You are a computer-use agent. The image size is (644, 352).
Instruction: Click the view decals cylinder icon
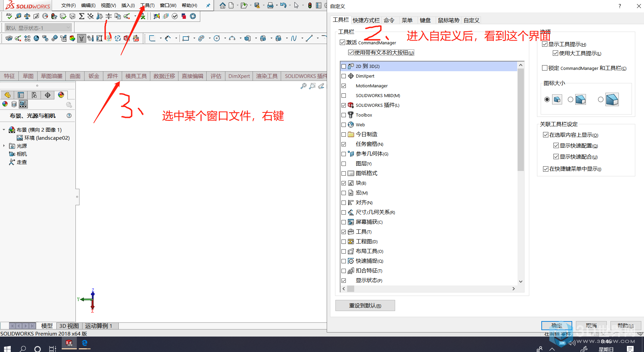(14, 104)
